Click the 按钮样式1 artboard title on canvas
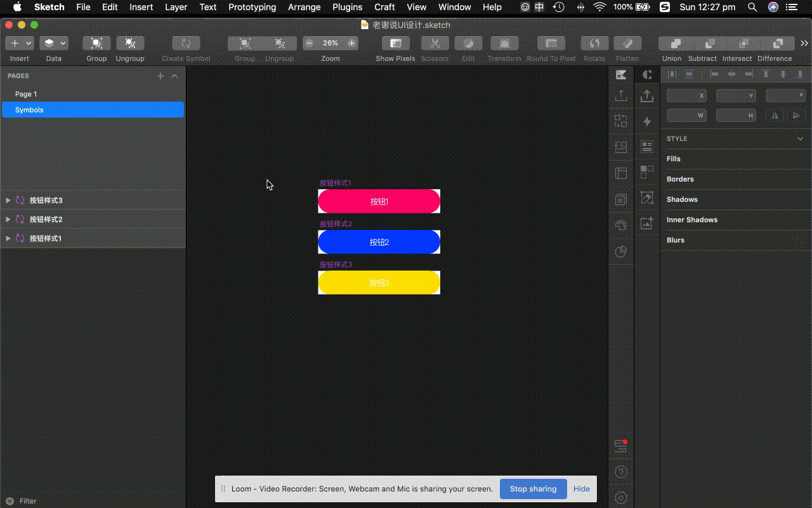This screenshot has width=812, height=508. pos(336,183)
